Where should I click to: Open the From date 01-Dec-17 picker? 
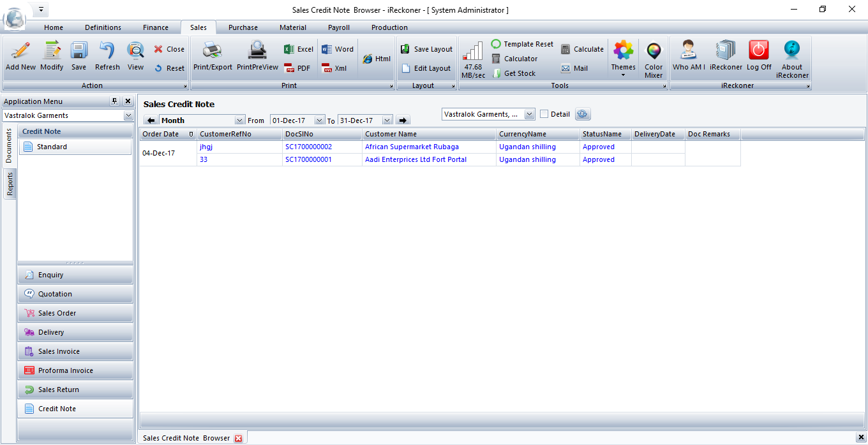320,120
